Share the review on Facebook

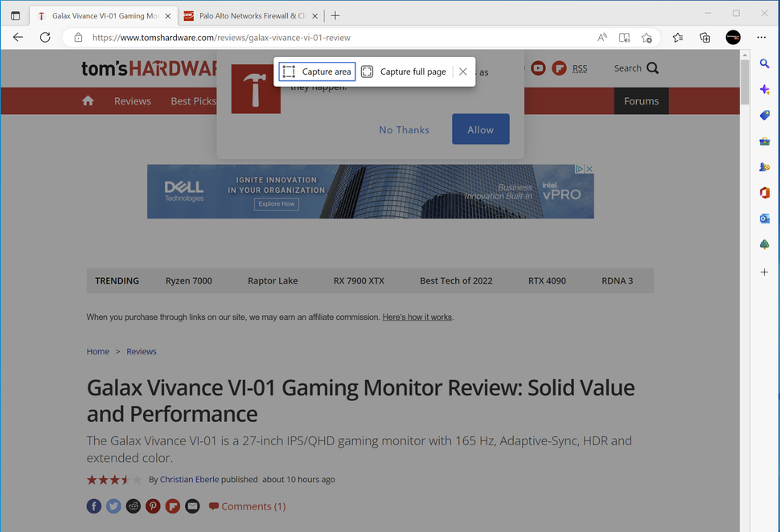[93, 505]
